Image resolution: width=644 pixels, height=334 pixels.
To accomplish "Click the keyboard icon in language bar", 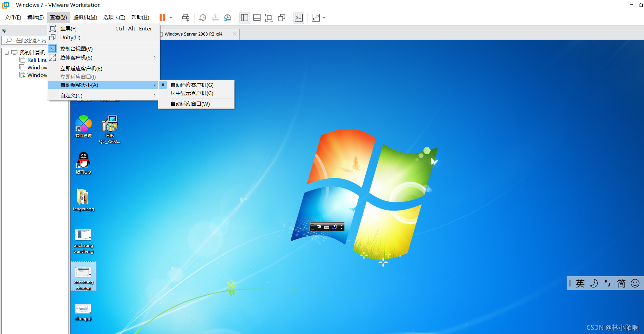I will point(327,227).
